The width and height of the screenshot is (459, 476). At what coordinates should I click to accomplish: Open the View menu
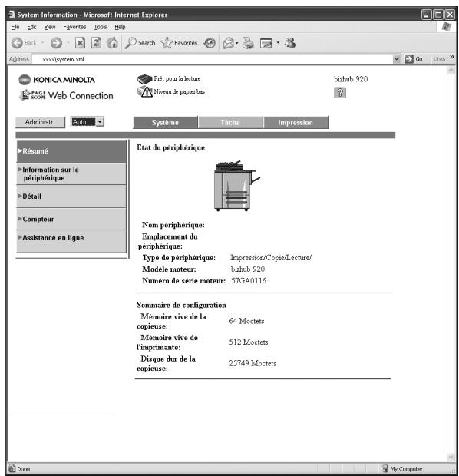pyautogui.click(x=50, y=27)
